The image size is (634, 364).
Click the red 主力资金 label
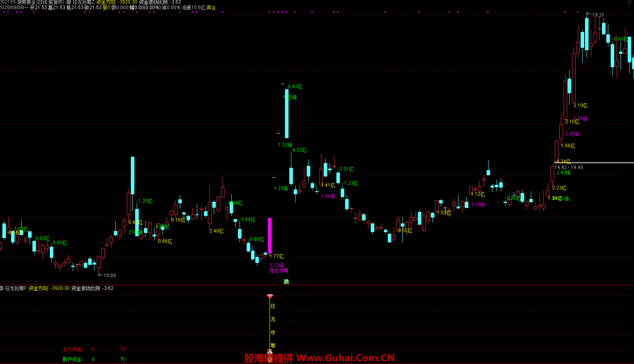(x=72, y=349)
